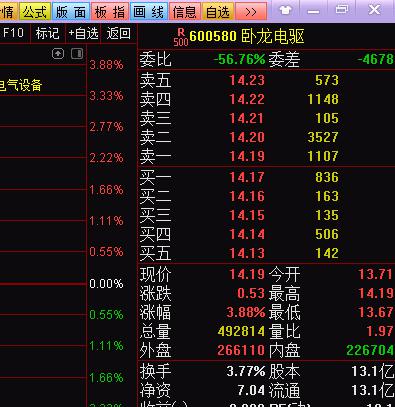Click the up-arrow icon above the chart

[x=58, y=54]
